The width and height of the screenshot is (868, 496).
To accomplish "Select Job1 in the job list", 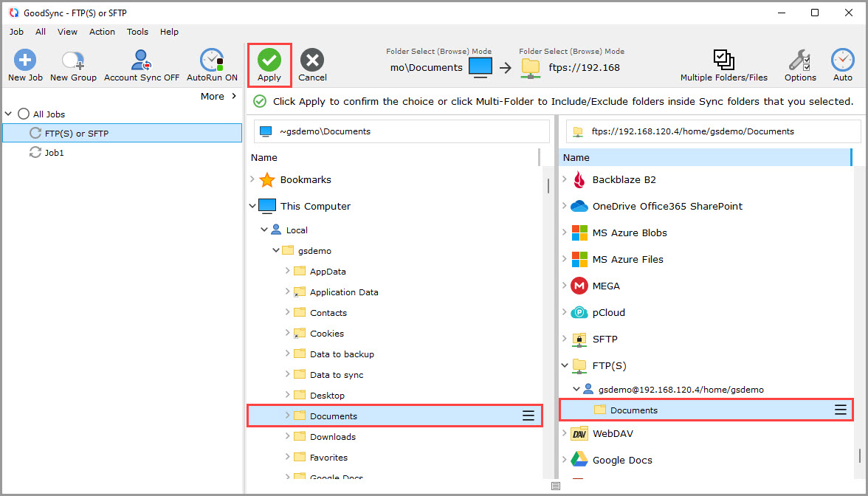I will 55,153.
